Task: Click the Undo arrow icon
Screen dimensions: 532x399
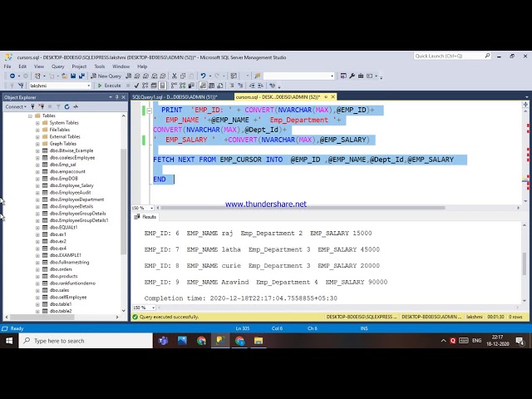Action: coord(203,76)
